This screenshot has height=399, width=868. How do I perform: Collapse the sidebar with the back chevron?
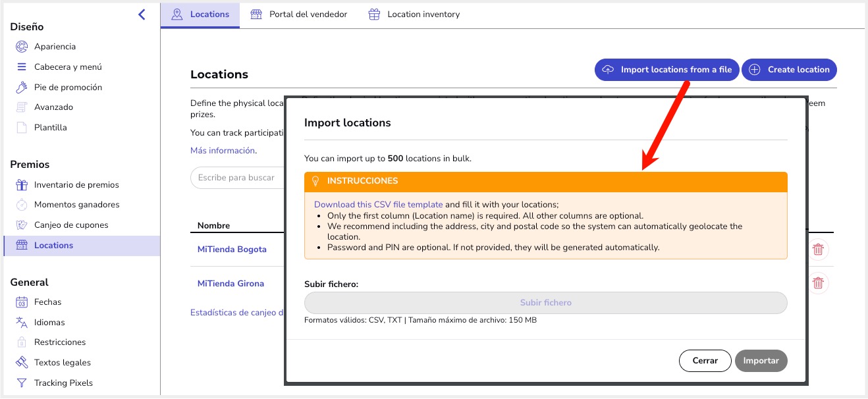[142, 14]
